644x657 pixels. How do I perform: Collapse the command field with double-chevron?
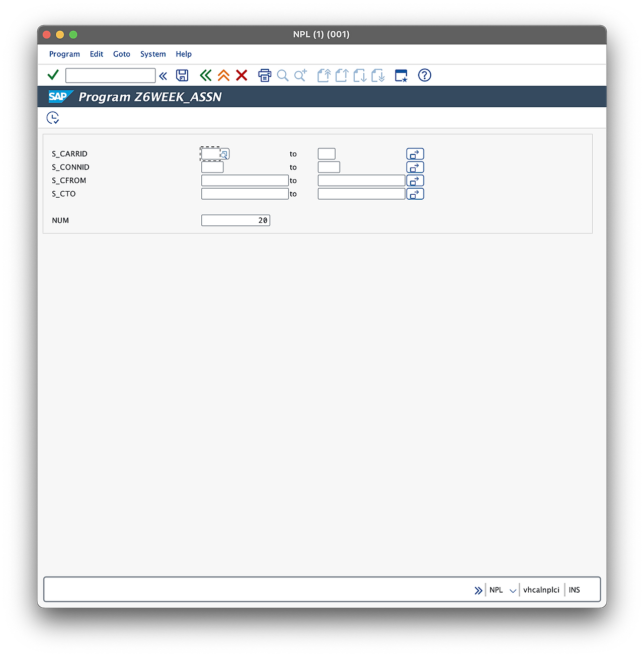coord(163,76)
